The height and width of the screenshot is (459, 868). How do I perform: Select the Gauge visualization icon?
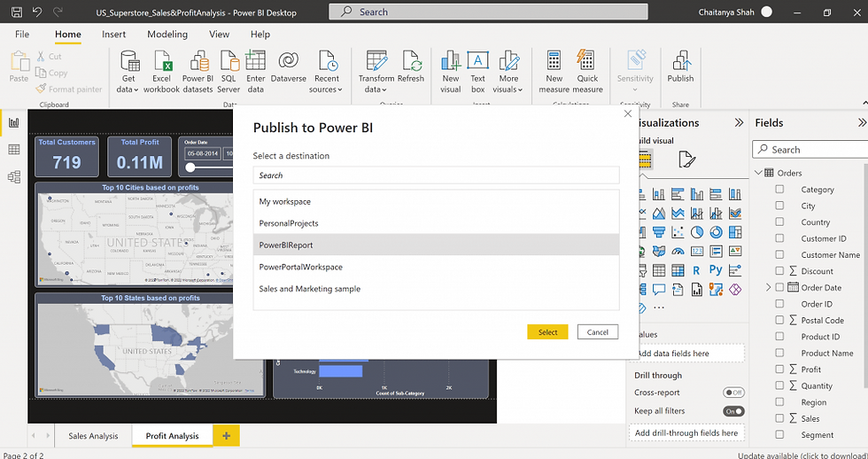click(x=678, y=252)
